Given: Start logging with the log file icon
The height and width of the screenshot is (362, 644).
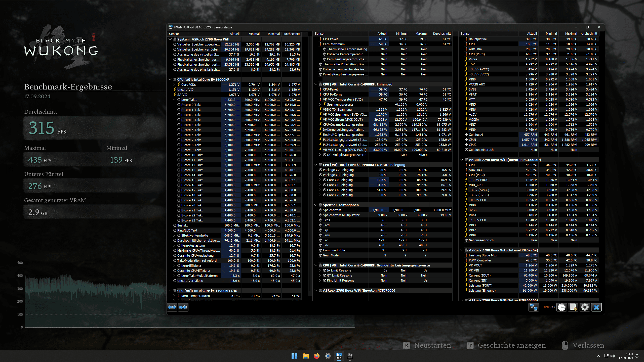Looking at the screenshot, I should click(573, 307).
